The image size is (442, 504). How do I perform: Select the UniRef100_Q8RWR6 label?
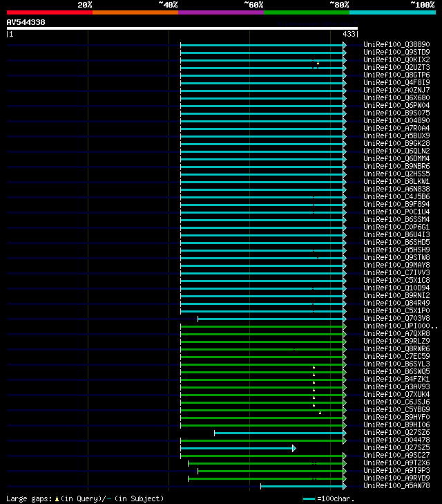(x=396, y=348)
